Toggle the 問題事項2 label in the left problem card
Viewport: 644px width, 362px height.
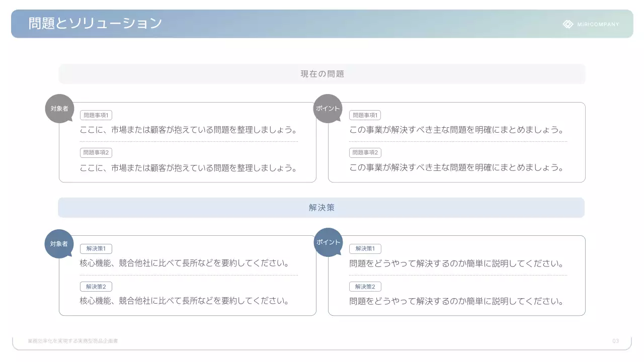pyautogui.click(x=96, y=153)
